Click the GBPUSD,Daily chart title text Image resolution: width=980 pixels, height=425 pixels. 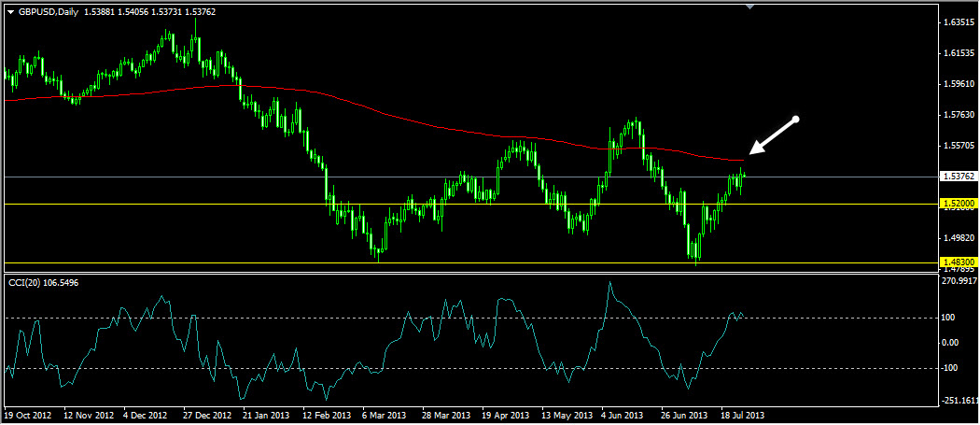(47, 12)
